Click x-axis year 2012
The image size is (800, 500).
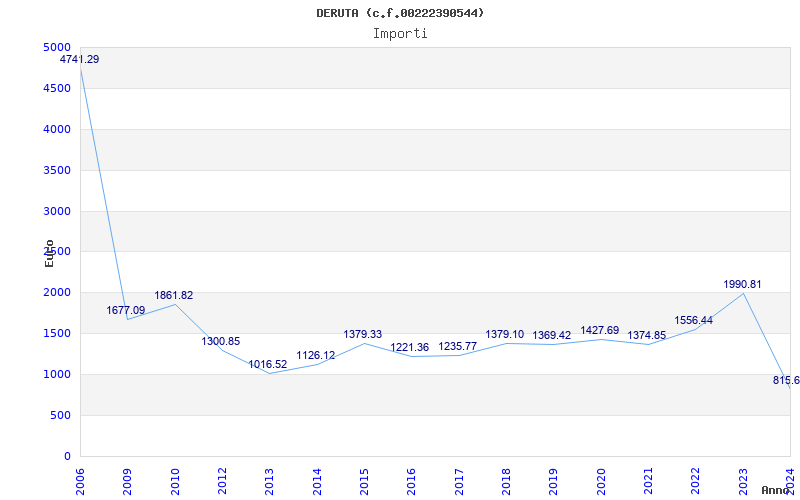[222, 482]
